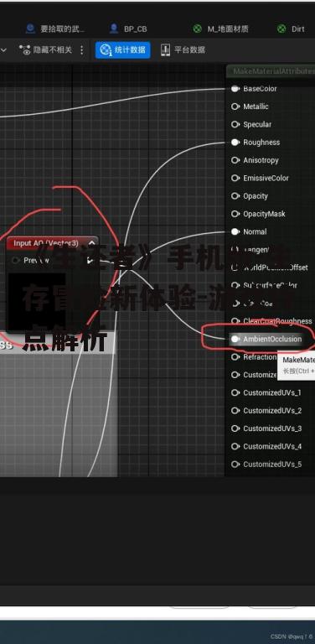Click the Specular input pin

[x=235, y=124]
